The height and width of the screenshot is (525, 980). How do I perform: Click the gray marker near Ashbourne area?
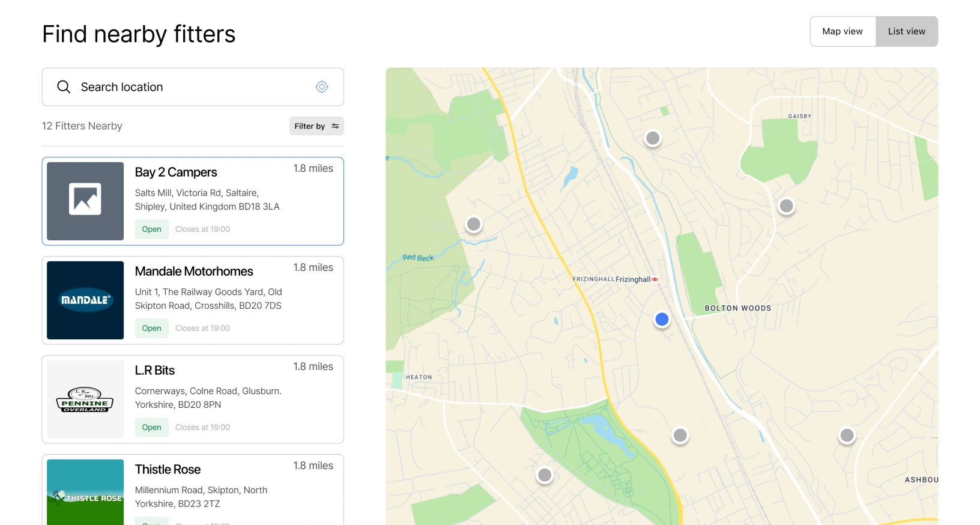coord(847,436)
